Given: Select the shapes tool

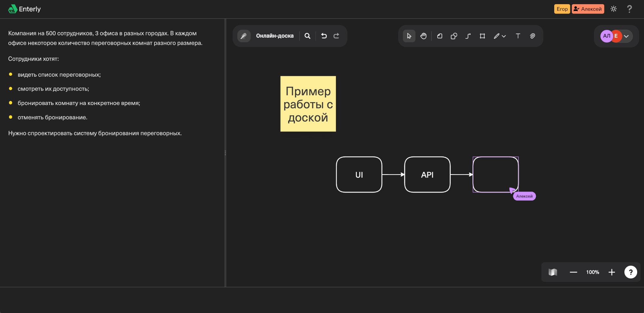Looking at the screenshot, I should 454,36.
